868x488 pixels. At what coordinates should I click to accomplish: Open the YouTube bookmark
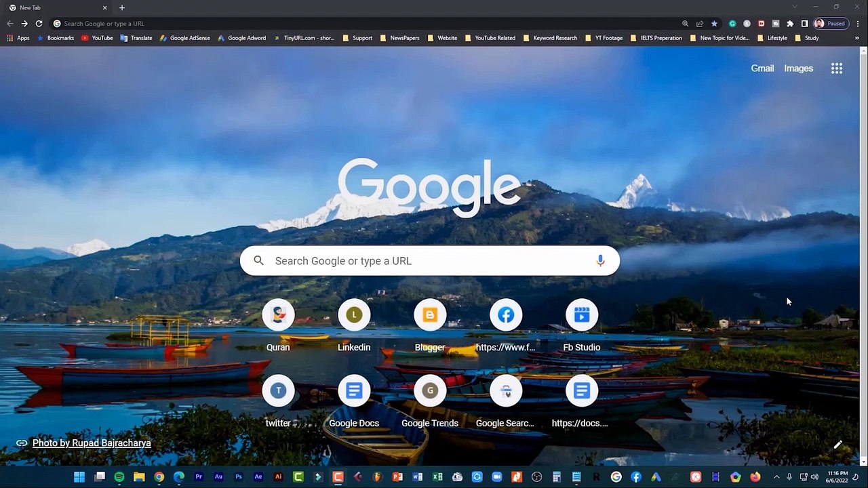97,38
